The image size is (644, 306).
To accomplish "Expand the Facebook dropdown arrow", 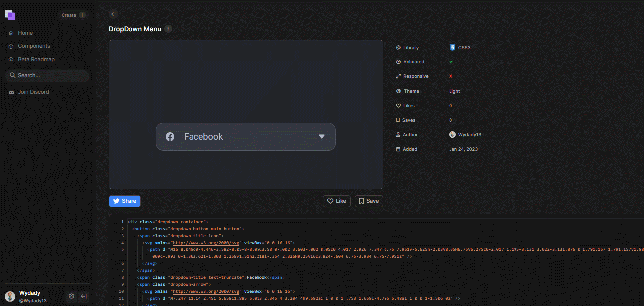I will pos(322,137).
